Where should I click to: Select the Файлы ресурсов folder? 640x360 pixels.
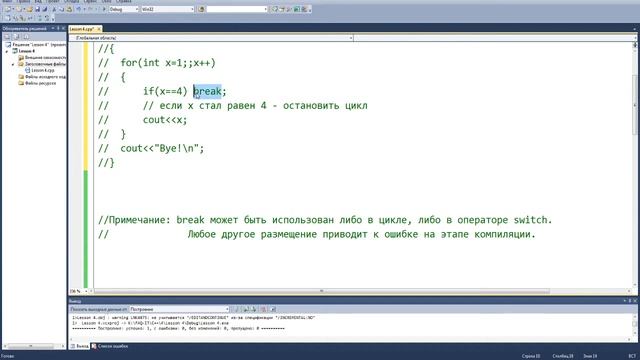(37, 83)
